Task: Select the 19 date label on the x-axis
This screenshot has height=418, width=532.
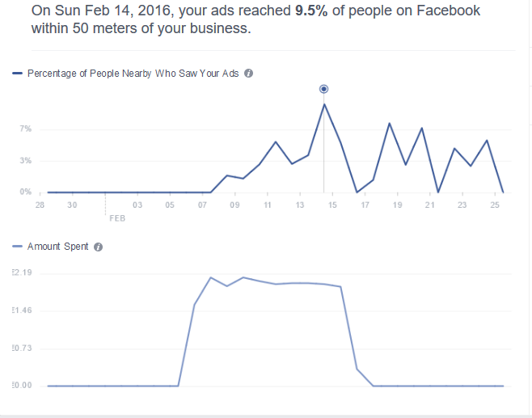Action: [397, 206]
